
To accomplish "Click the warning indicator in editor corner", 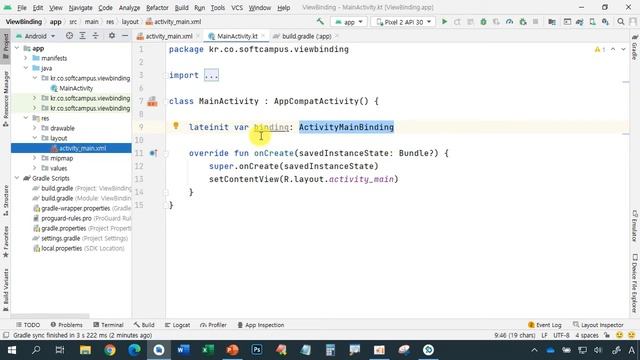I will coord(600,49).
